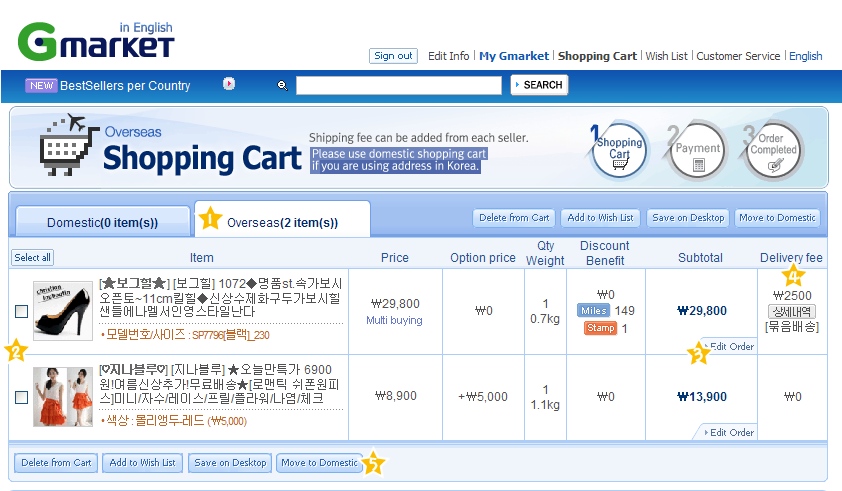Image resolution: width=842 pixels, height=491 pixels.
Task: Click the 상세내역 delivery fee details button
Action: [x=792, y=311]
